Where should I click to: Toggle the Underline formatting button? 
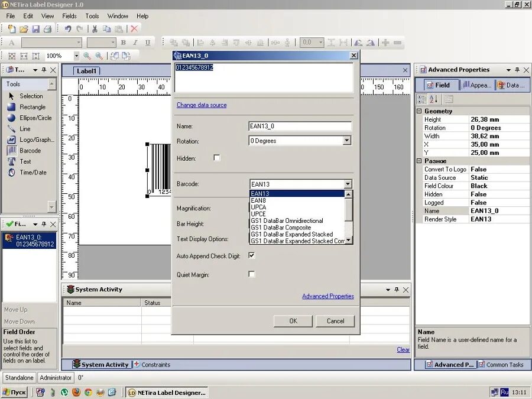coord(148,43)
